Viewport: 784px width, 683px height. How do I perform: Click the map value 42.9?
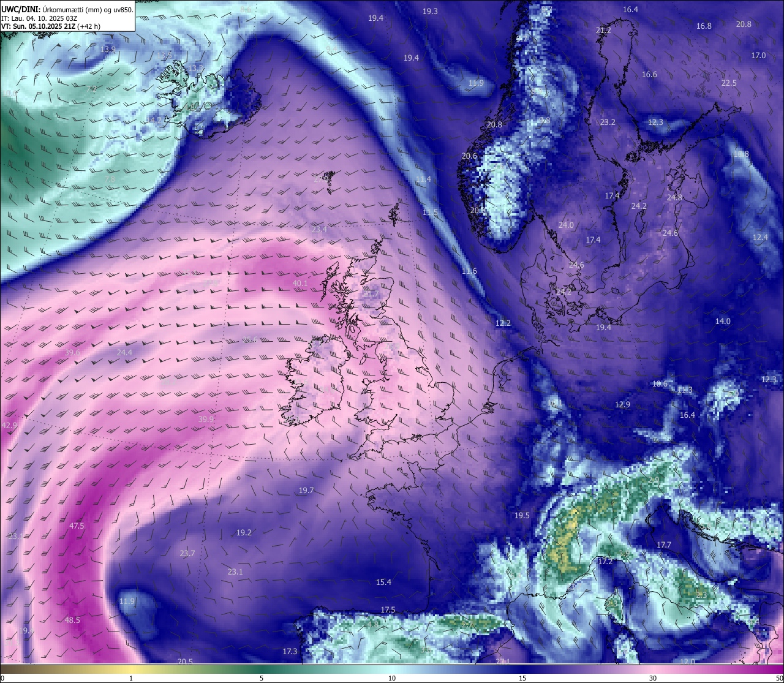tap(10, 425)
